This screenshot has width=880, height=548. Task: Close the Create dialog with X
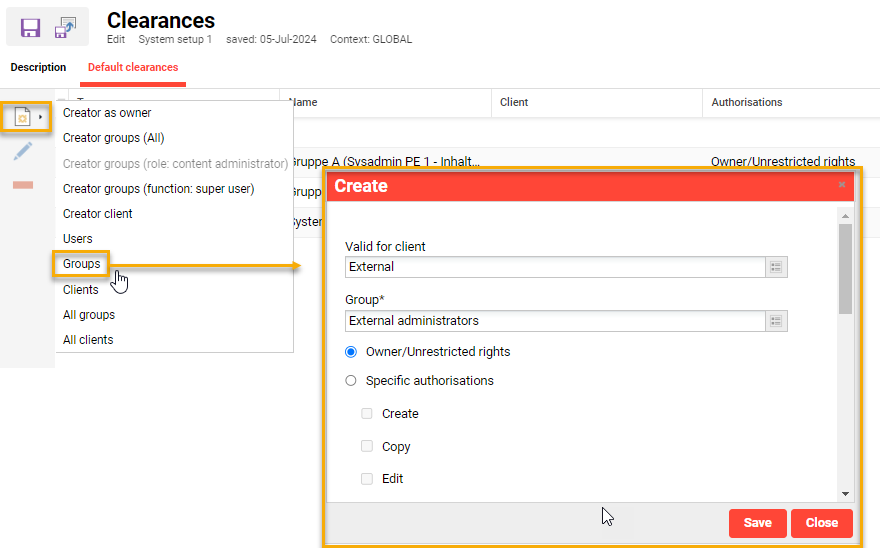click(842, 185)
